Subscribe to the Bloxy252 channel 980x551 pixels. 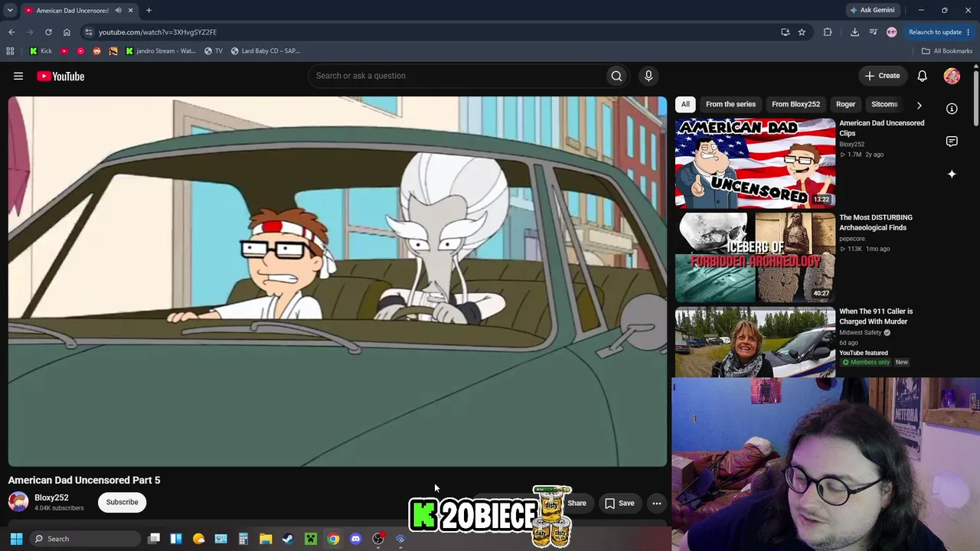pyautogui.click(x=122, y=502)
